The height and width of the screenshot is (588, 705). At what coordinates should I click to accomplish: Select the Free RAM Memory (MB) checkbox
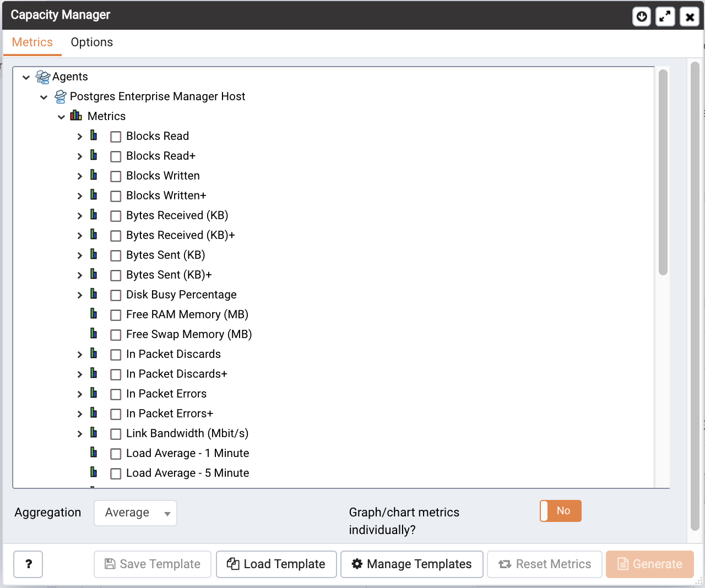point(116,315)
